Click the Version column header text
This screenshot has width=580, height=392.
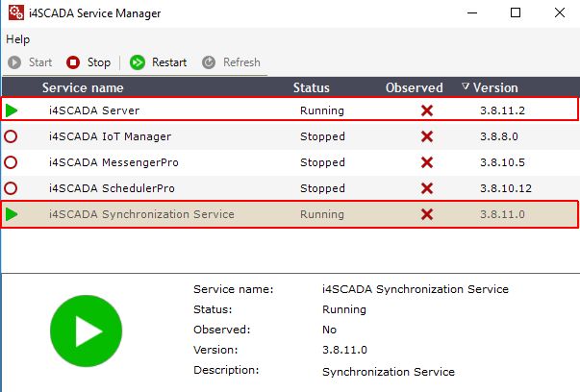(x=495, y=88)
